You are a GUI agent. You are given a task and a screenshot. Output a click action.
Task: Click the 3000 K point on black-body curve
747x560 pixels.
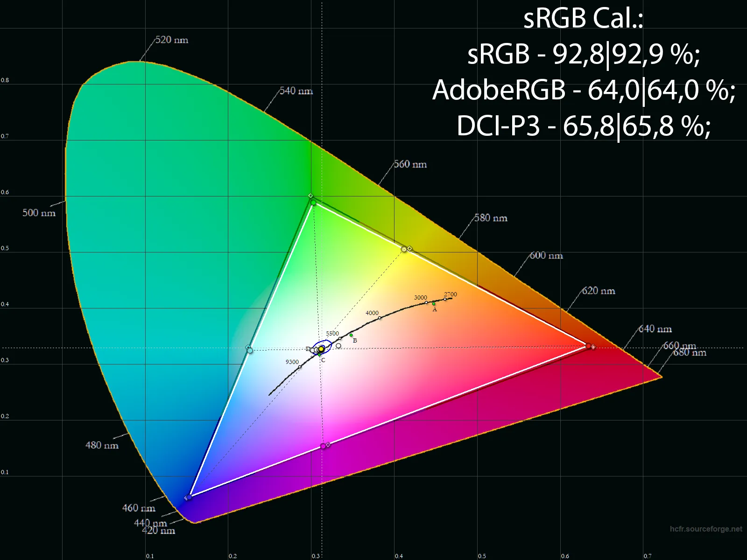tap(426, 302)
